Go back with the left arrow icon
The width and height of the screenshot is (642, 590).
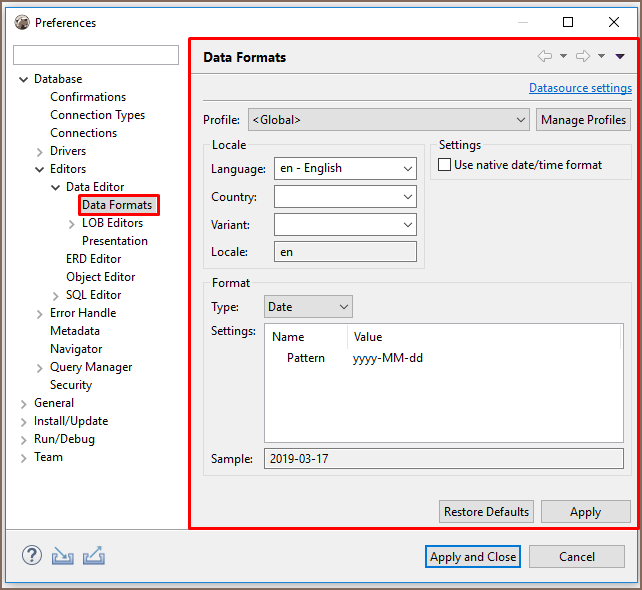[545, 56]
